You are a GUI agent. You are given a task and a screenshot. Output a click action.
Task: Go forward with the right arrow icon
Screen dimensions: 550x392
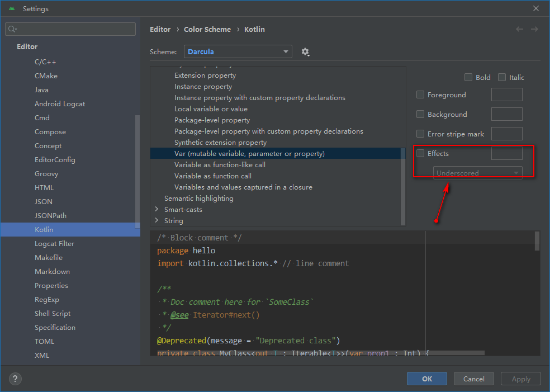(x=534, y=29)
